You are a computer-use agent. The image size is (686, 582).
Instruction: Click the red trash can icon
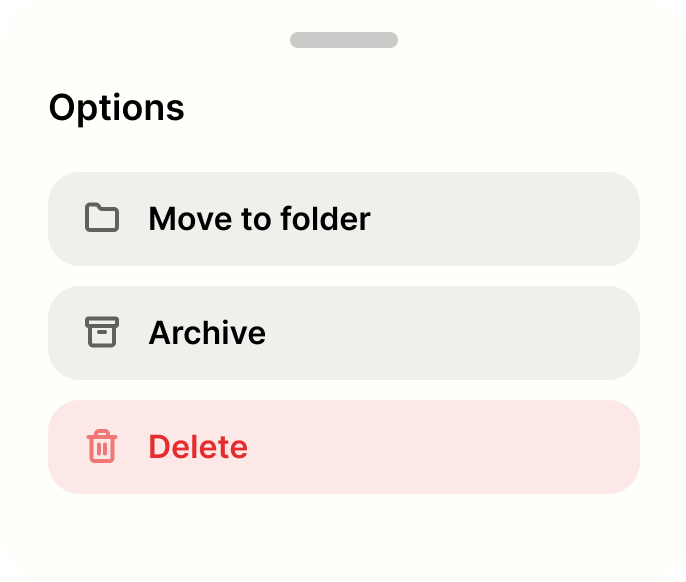[x=102, y=446]
